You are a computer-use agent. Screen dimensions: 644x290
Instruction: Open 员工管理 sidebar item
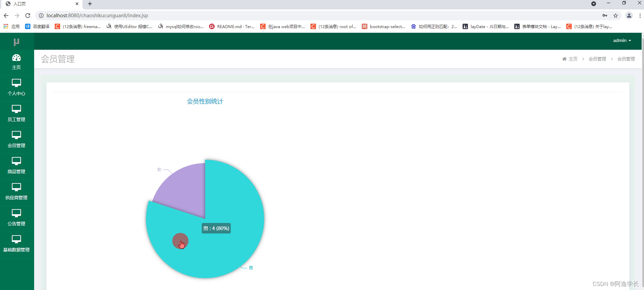coord(16,114)
